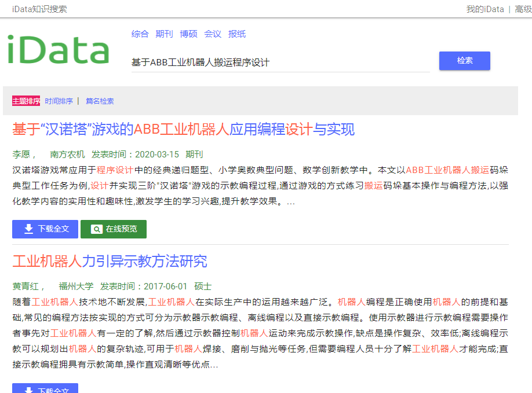Click the search query input field
The width and height of the screenshot is (532, 393).
[280, 63]
